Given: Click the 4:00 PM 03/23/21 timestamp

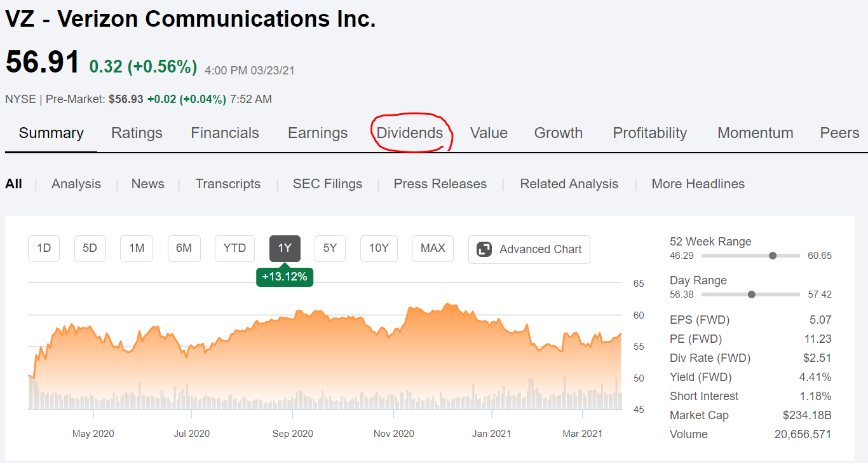Looking at the screenshot, I should 250,71.
